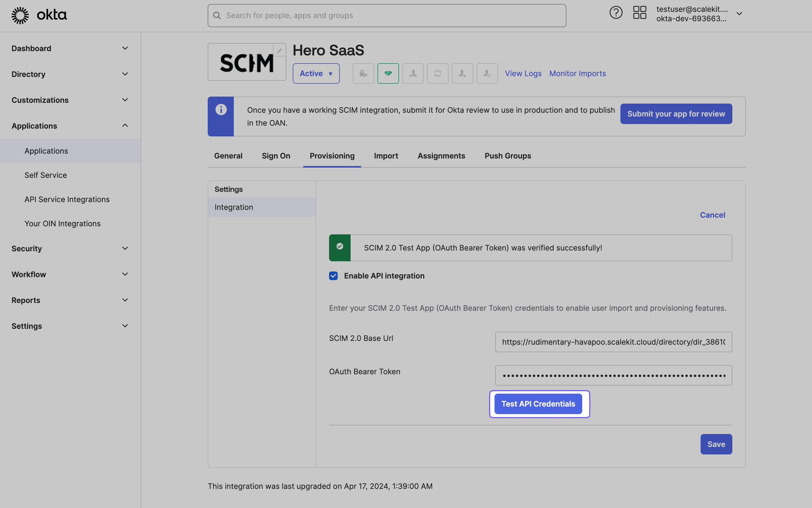The width and height of the screenshot is (812, 508).
Task: Click Active status dropdown button
Action: [315, 73]
